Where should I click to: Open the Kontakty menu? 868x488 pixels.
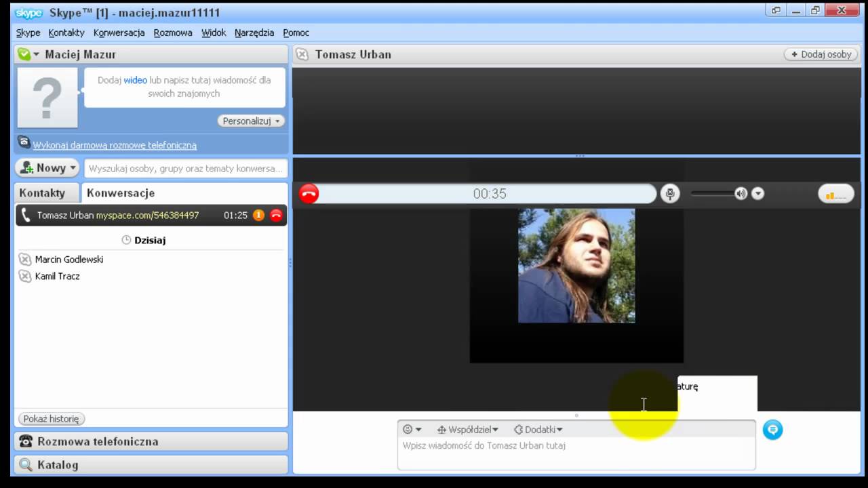[x=66, y=33]
